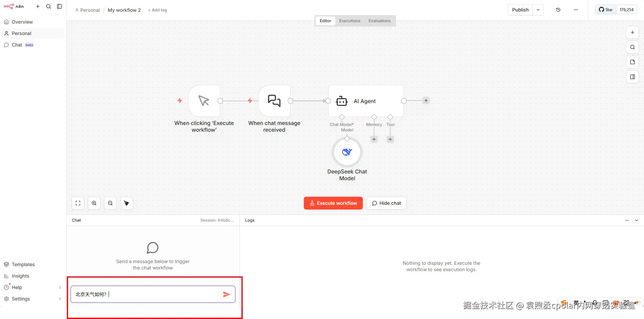Click the Personal breadcrumb link

click(87, 10)
